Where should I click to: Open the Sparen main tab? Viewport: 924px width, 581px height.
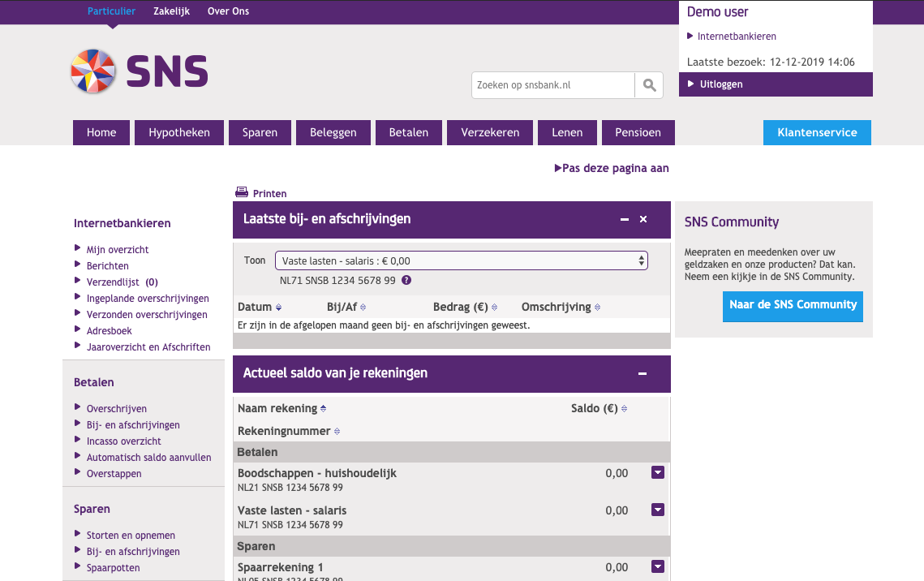coord(260,132)
